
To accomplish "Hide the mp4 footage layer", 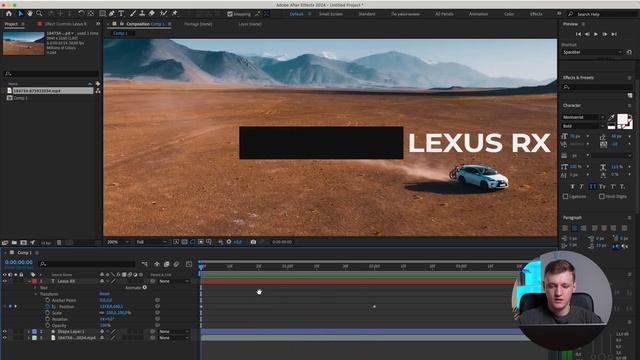I will tap(5, 338).
